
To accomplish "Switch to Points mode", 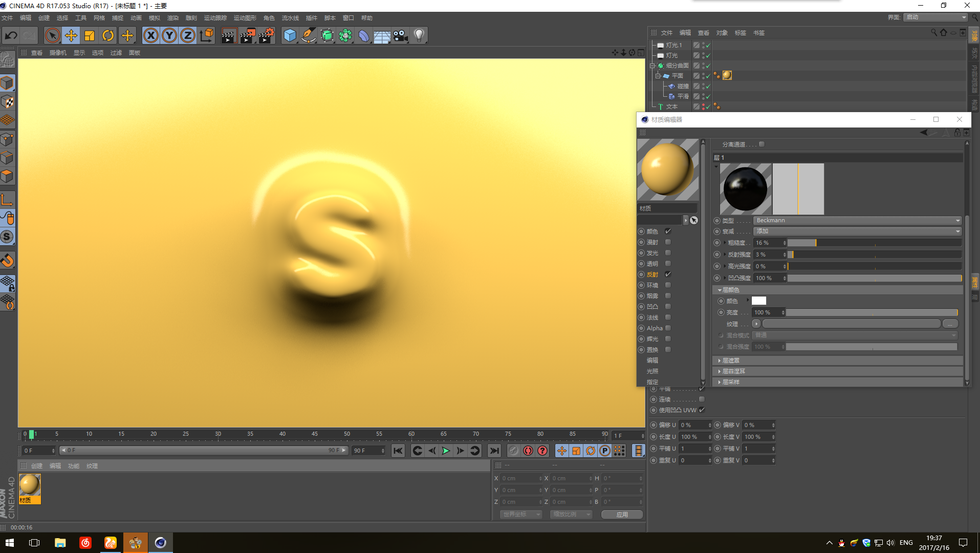I will [8, 139].
